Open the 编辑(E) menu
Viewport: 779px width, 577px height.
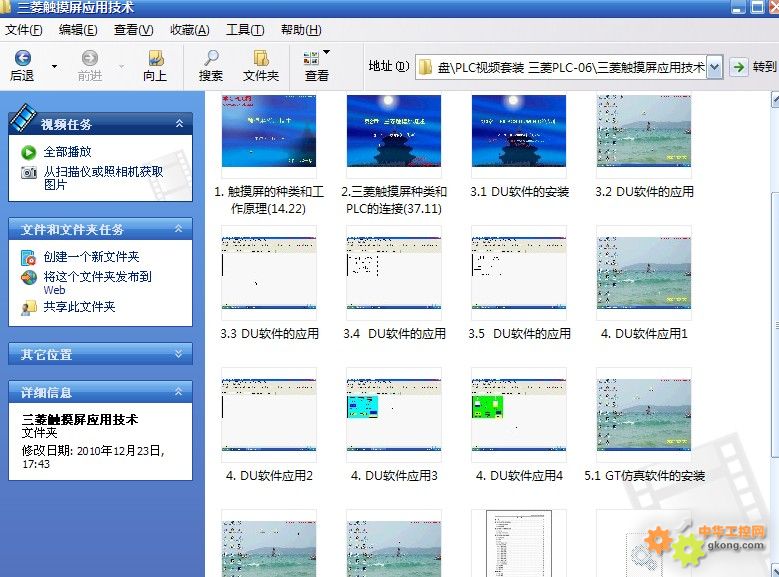click(78, 30)
